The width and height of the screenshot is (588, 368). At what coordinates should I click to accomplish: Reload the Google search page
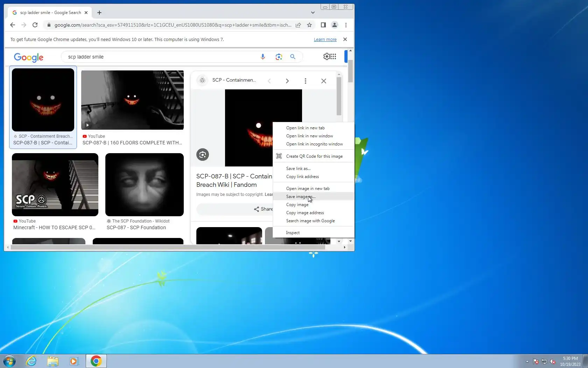tap(35, 25)
